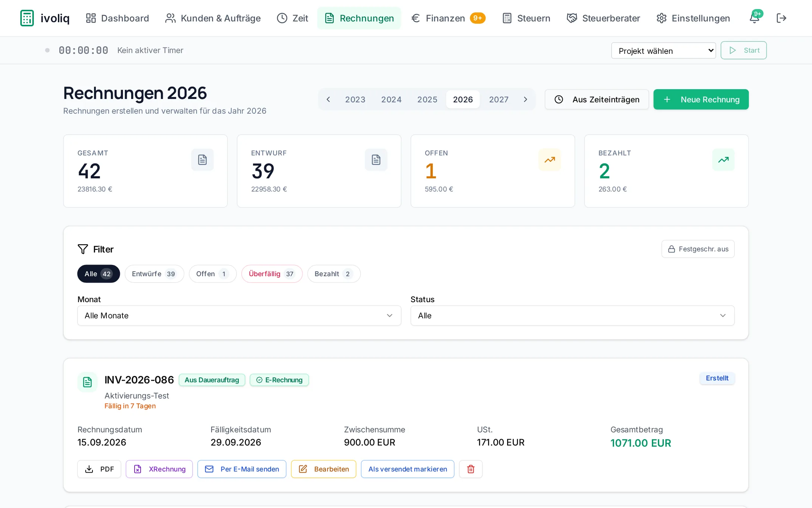Open the Steuern nav item
The image size is (812, 508).
click(x=526, y=18)
